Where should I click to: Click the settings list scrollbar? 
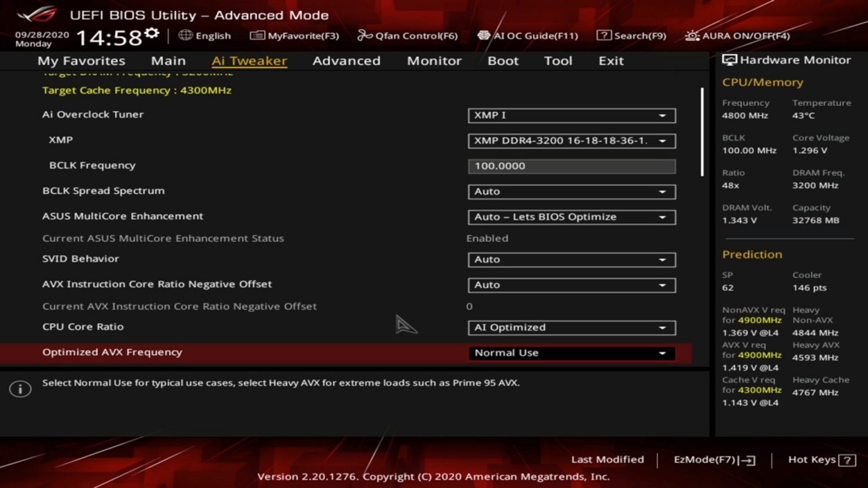(x=702, y=132)
